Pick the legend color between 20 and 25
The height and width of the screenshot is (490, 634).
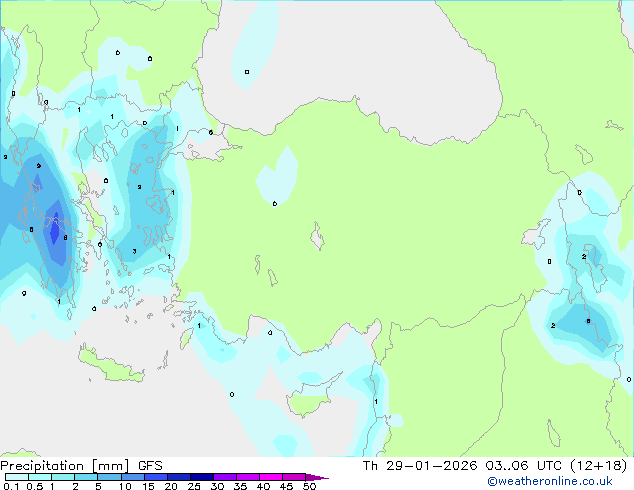[x=179, y=477]
